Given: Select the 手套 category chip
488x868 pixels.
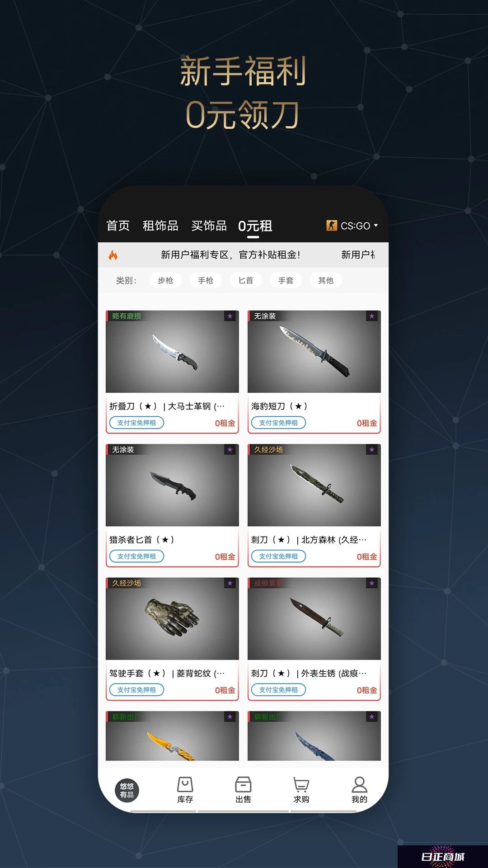Looking at the screenshot, I should coord(286,280).
